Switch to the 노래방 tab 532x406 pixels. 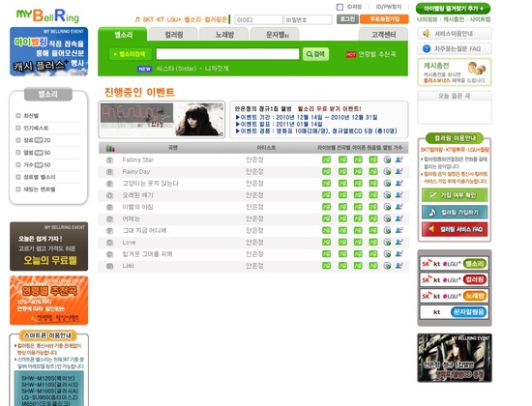tap(224, 34)
